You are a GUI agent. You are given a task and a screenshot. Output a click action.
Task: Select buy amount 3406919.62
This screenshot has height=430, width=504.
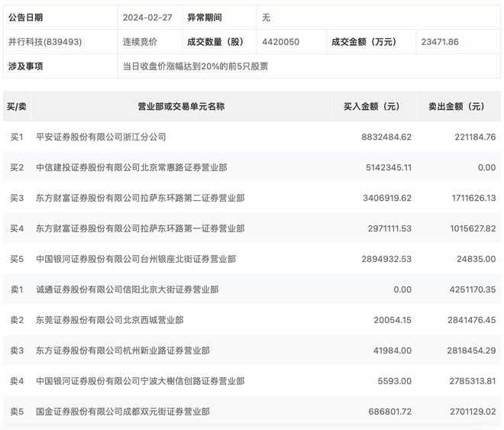[x=387, y=198]
